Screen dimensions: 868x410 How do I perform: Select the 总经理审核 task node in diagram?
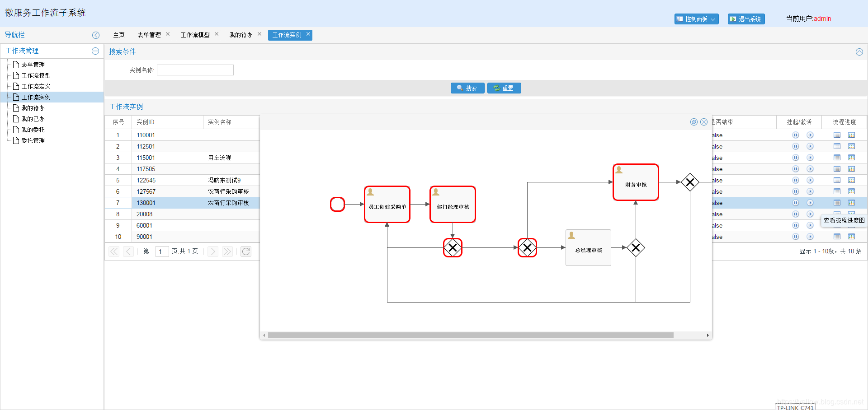(x=588, y=248)
